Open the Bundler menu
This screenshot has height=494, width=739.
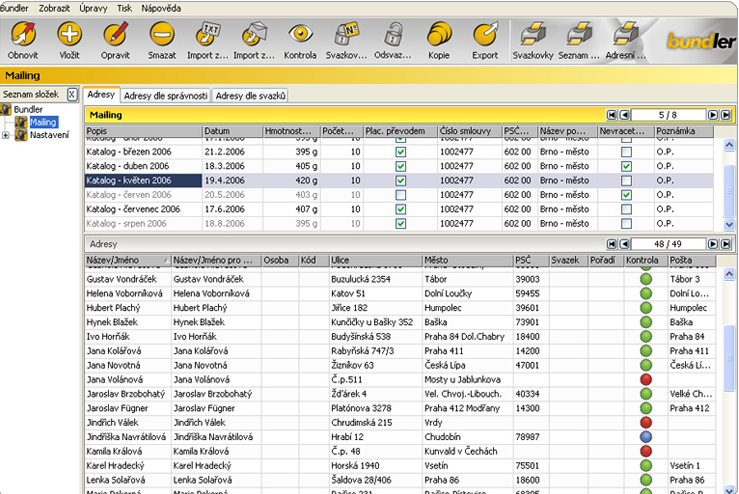14,8
